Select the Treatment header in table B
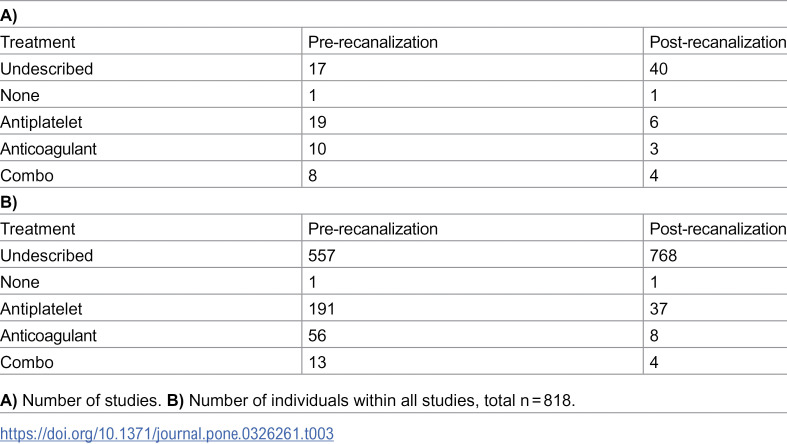787x444 pixels. (x=38, y=229)
